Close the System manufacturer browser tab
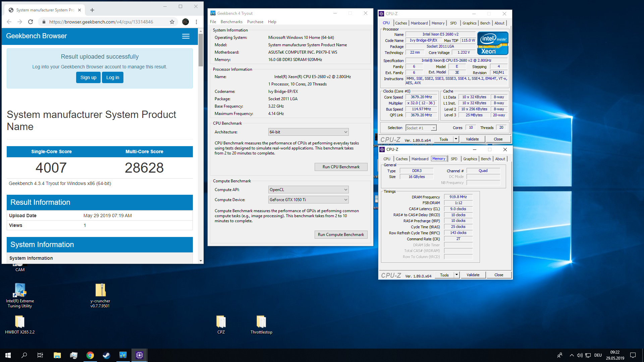This screenshot has height=362, width=644. pyautogui.click(x=79, y=10)
